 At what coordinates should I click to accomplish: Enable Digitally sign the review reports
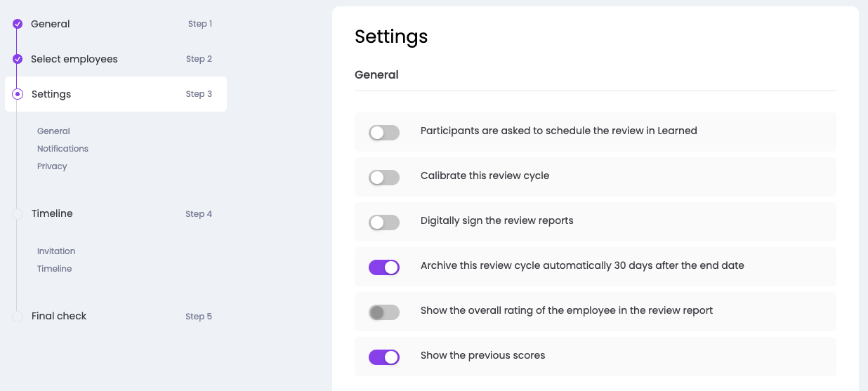(x=384, y=222)
